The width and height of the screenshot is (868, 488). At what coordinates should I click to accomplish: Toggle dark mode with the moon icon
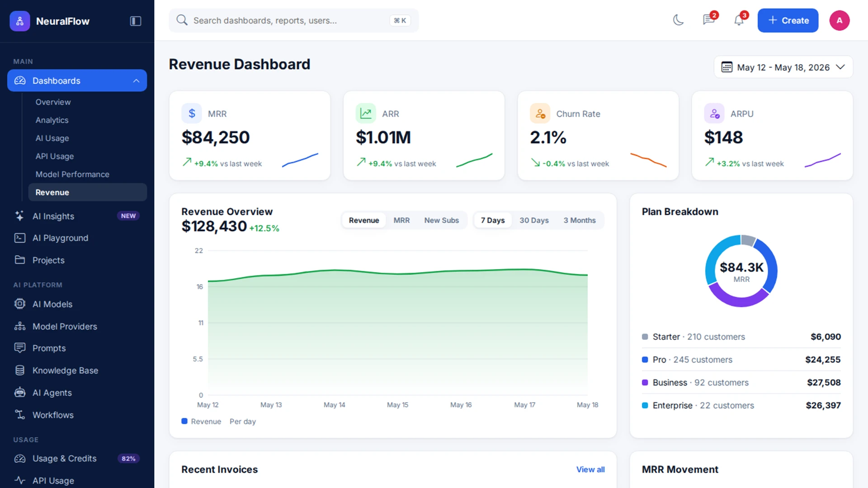point(678,20)
